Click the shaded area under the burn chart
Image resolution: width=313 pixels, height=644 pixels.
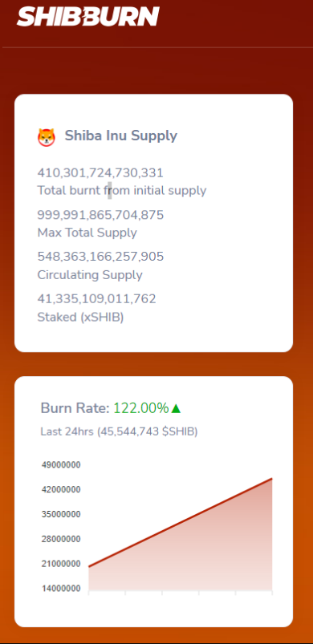click(197, 558)
